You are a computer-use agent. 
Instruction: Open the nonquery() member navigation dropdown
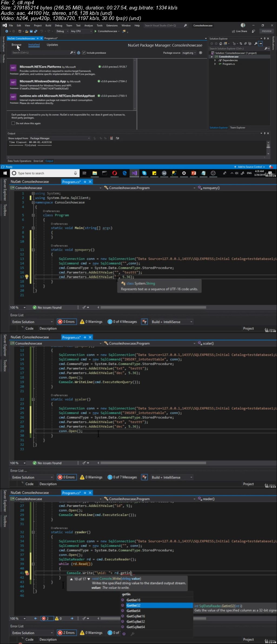point(236,188)
